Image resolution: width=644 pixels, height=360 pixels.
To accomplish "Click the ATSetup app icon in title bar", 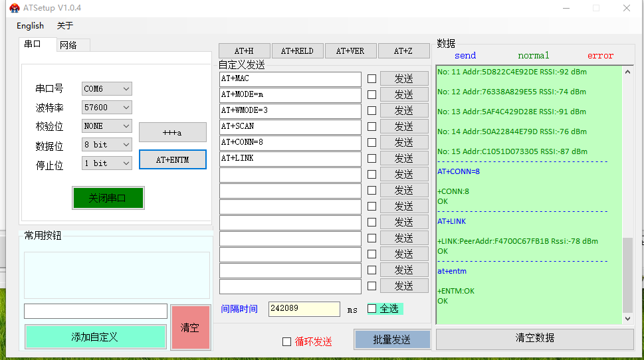I will click(14, 8).
